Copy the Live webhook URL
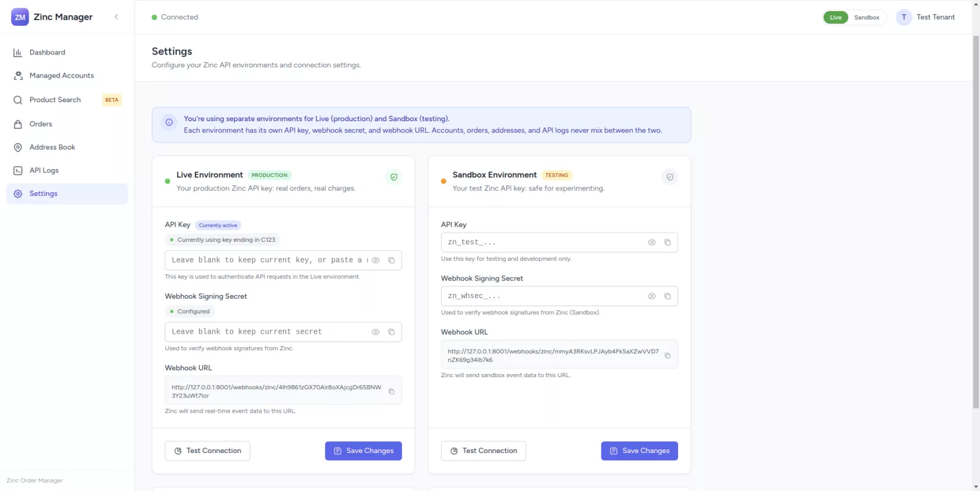Viewport: 980px width, 491px height. pos(391,391)
